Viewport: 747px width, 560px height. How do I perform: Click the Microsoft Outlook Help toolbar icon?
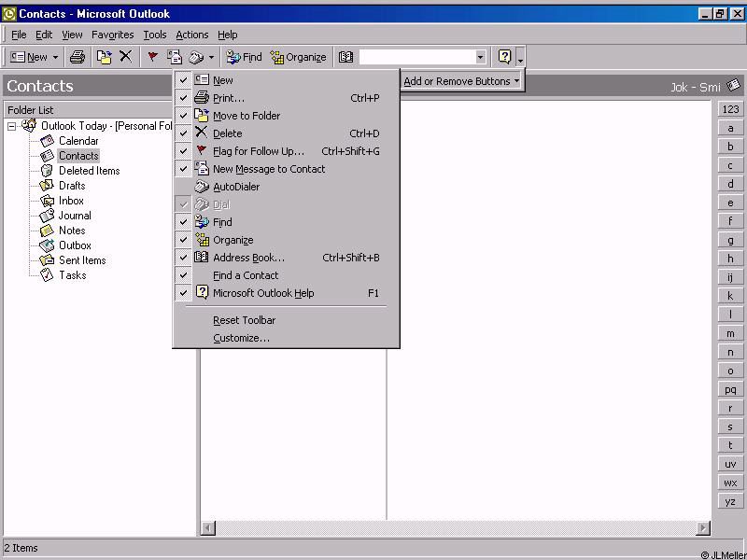(x=504, y=57)
